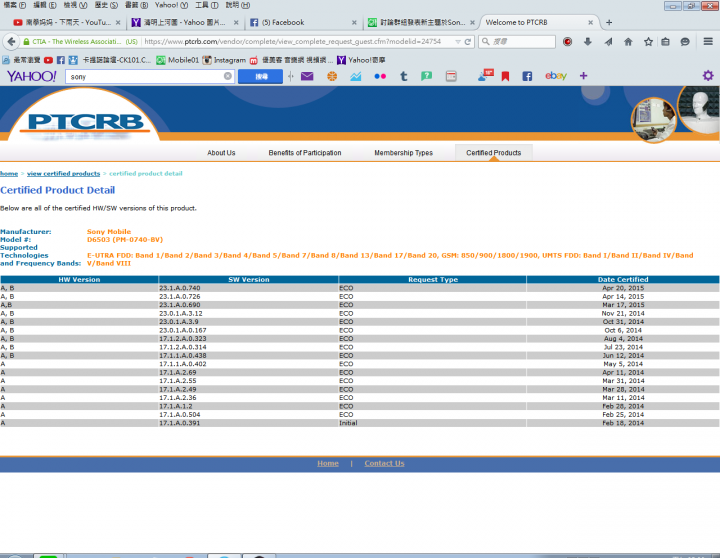The height and width of the screenshot is (558, 720).
Task: Open the hamburger menu icon
Action: point(708,42)
